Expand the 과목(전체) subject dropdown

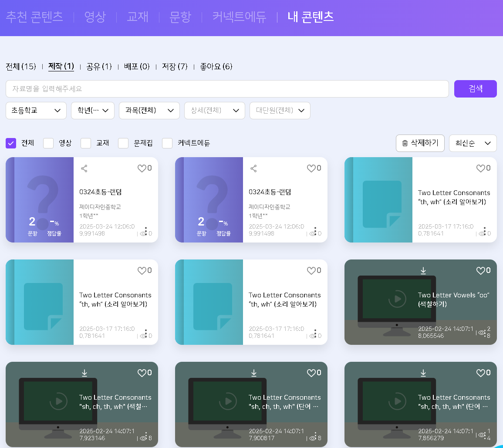149,111
